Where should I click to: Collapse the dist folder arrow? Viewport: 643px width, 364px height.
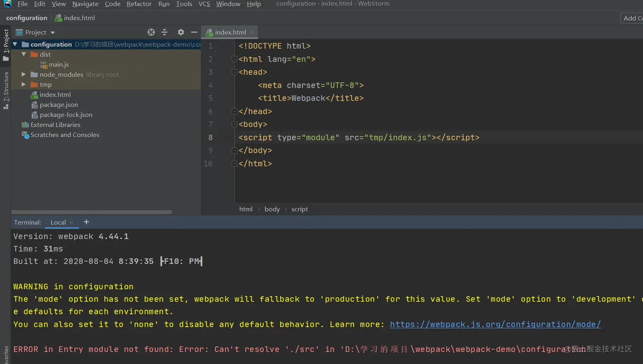24,54
